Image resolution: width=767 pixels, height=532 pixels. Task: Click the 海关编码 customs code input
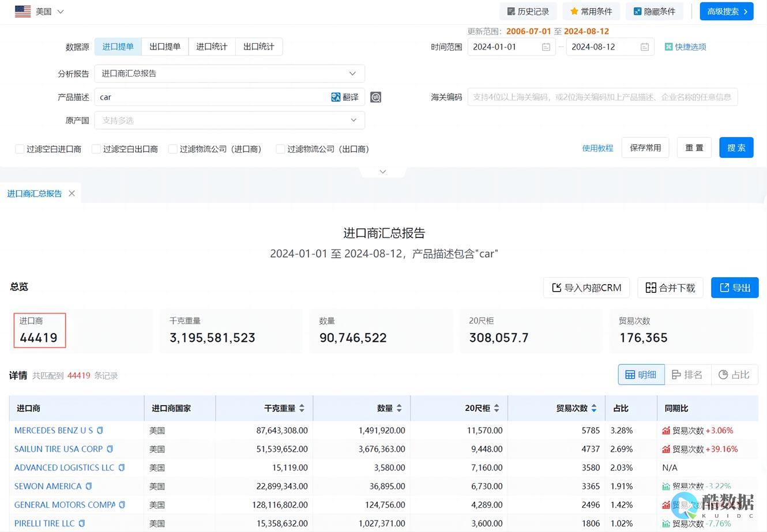[x=603, y=97]
